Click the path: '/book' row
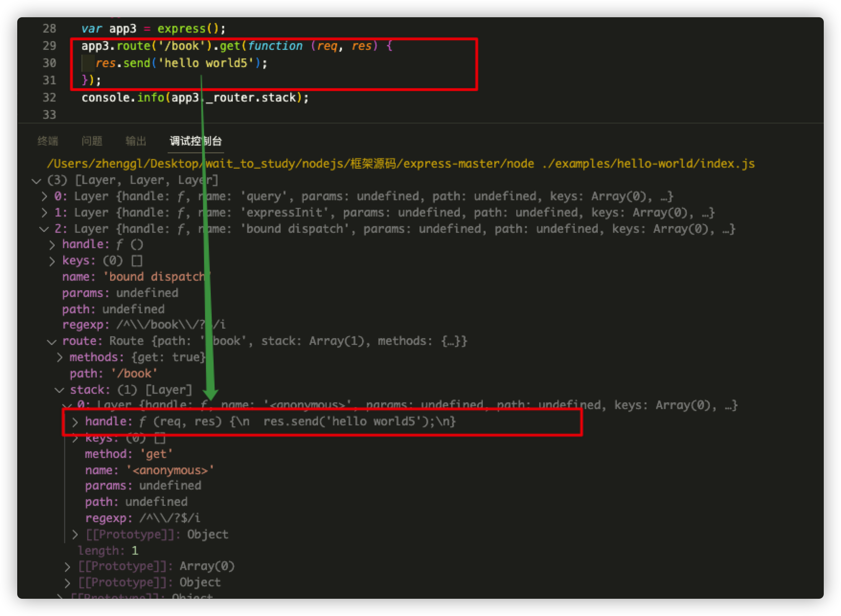Image resolution: width=841 pixels, height=616 pixels. [113, 374]
